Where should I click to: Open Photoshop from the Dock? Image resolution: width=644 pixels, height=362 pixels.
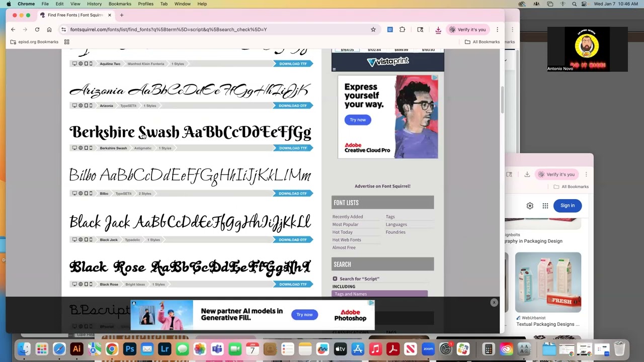129,349
